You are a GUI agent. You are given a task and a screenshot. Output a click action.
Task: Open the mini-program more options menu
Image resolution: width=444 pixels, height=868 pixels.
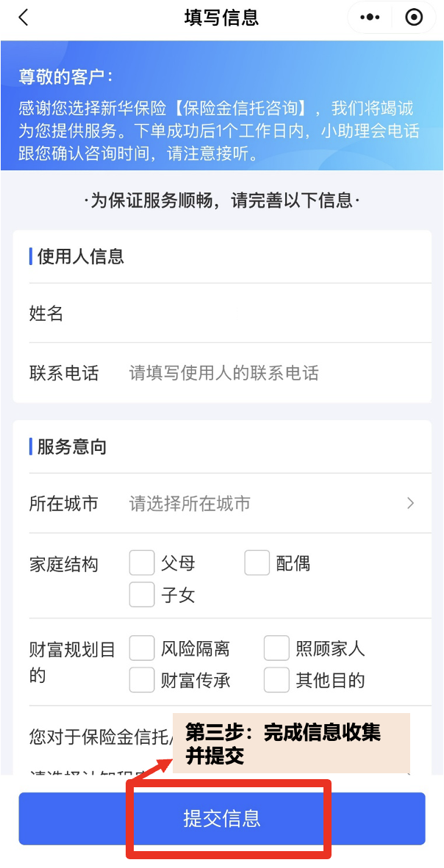click(x=370, y=18)
